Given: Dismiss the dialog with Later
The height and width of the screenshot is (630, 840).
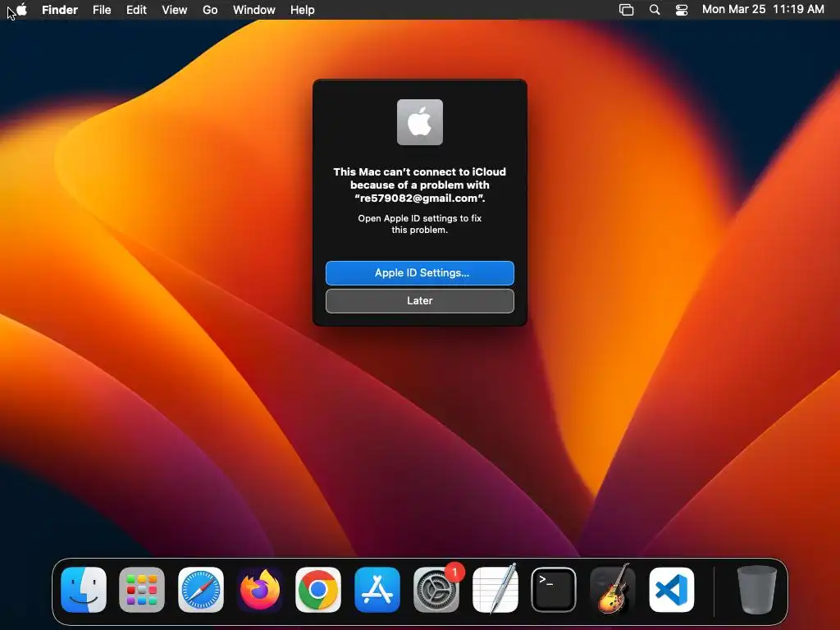Looking at the screenshot, I should 420,300.
